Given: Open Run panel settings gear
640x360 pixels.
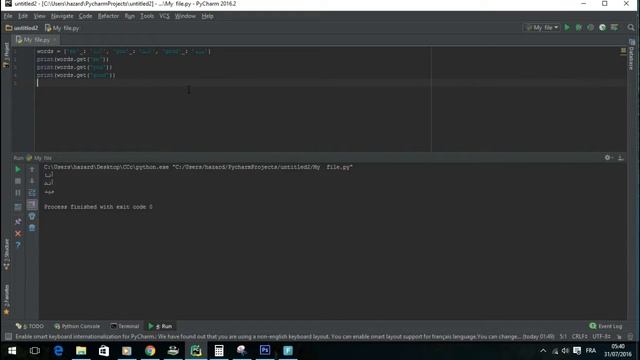Looking at the screenshot, I should click(x=608, y=158).
